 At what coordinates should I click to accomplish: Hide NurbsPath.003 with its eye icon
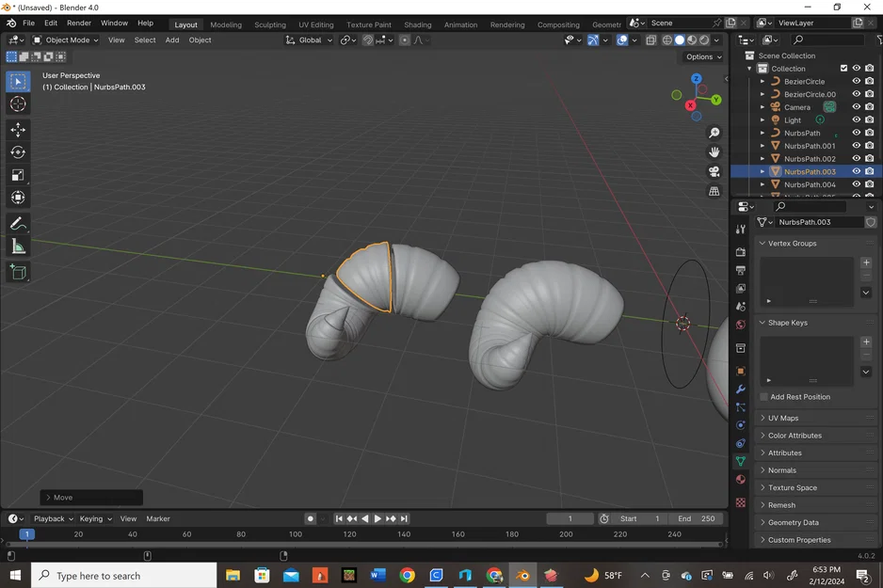[856, 171]
